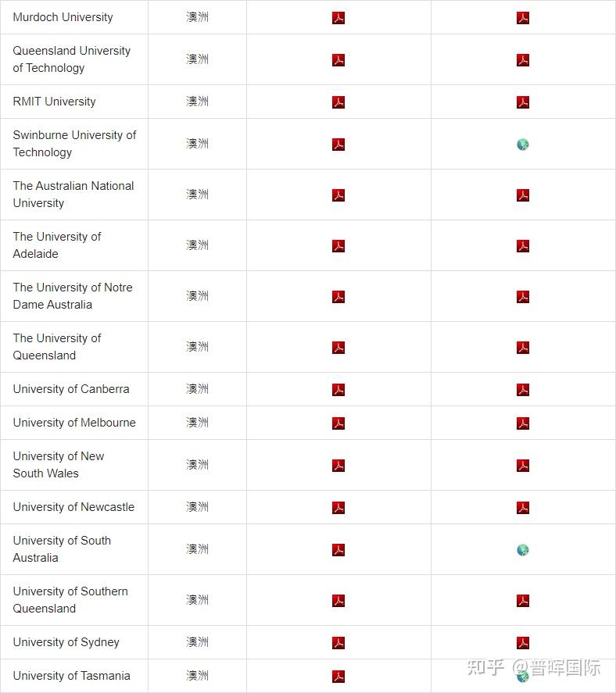Open the right PDF icon for University of Newcastle
This screenshot has height=693, width=616.
[523, 508]
